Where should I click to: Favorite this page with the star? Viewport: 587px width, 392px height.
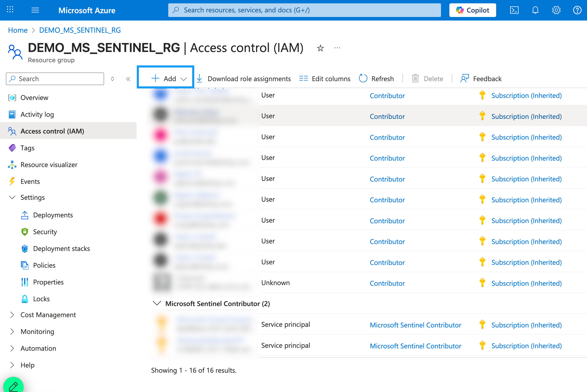(320, 48)
